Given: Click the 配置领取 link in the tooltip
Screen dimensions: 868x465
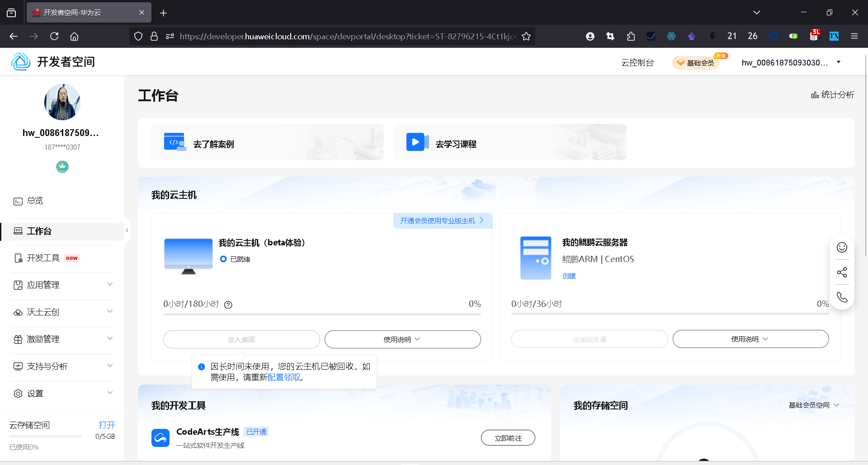Looking at the screenshot, I should tap(284, 377).
